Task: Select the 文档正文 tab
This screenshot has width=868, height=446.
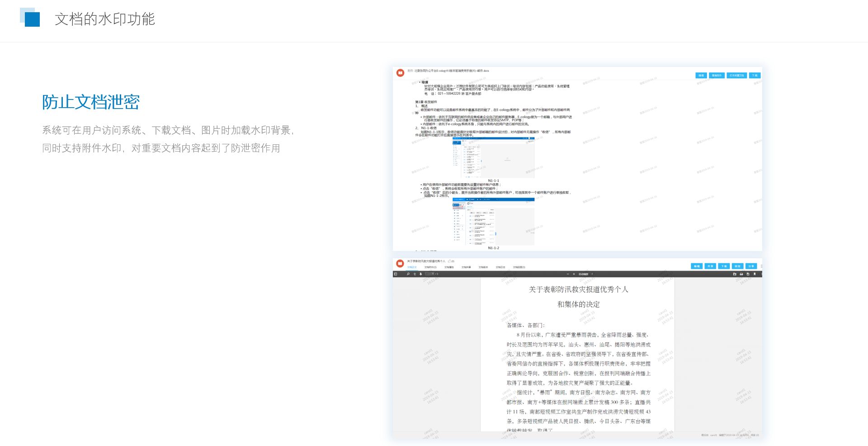Action: (412, 267)
